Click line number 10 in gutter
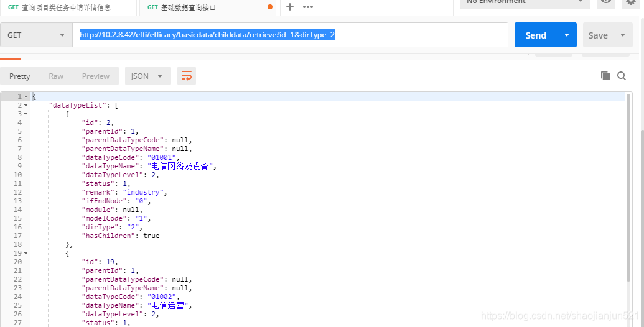The image size is (644, 327). coord(17,175)
